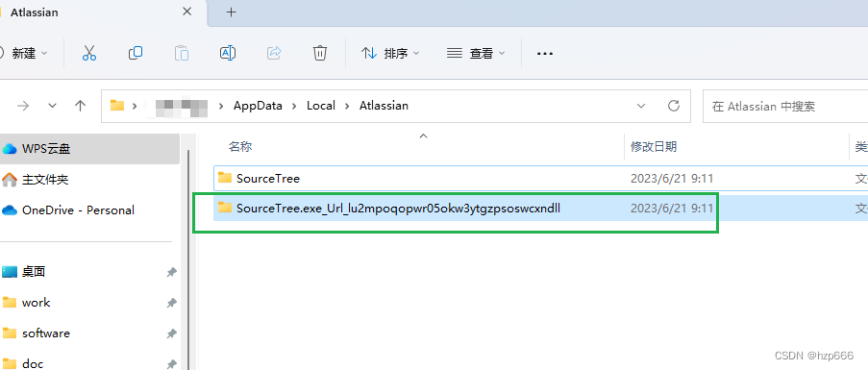Click the pin icon next to doc
Screen dimensions: 868x370
pyautogui.click(x=172, y=364)
